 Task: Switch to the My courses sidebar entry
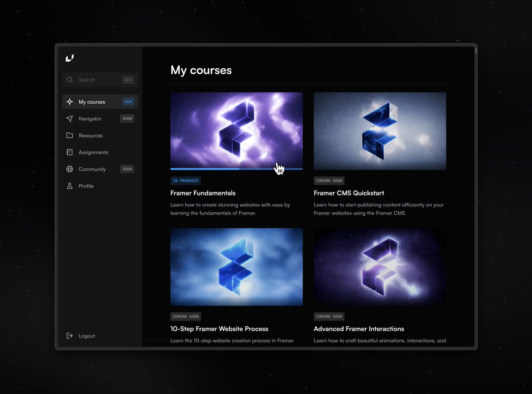click(x=92, y=101)
